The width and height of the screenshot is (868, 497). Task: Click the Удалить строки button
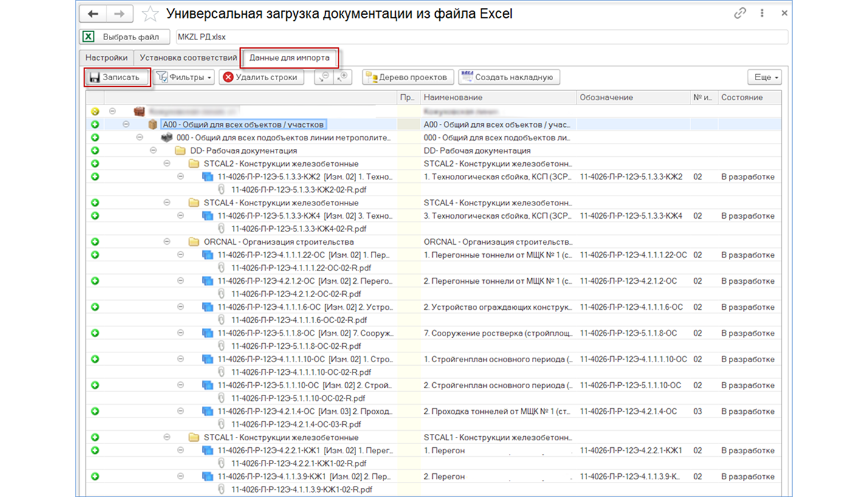[x=261, y=77]
